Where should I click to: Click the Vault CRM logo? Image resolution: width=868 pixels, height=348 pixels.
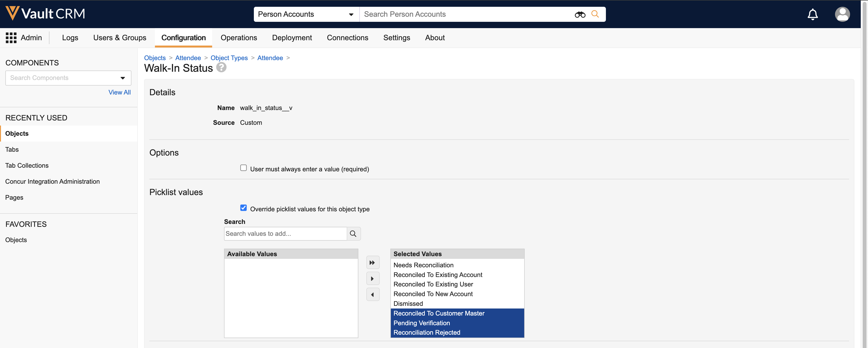coord(45,14)
